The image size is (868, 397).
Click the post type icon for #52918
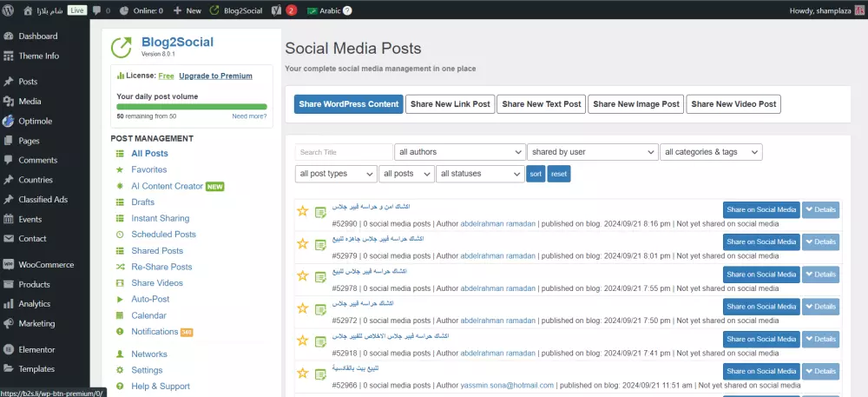click(320, 341)
